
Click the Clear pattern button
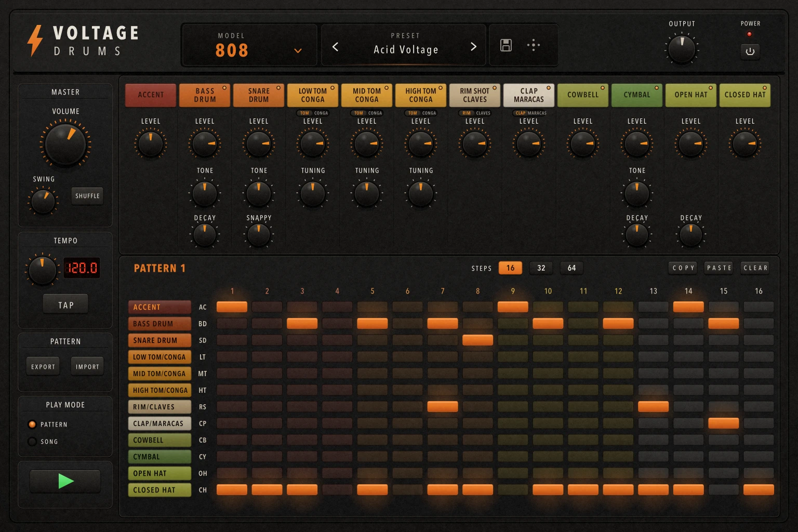click(755, 268)
